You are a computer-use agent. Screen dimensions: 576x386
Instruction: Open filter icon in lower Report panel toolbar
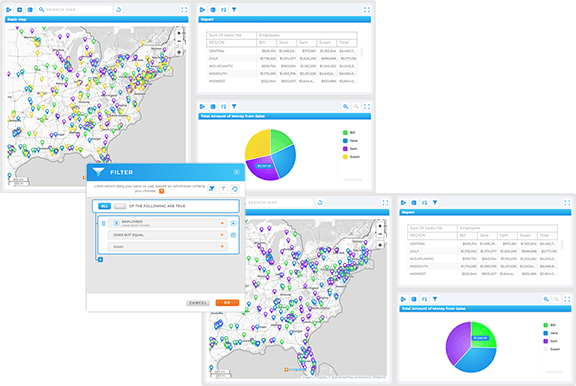[x=435, y=202]
